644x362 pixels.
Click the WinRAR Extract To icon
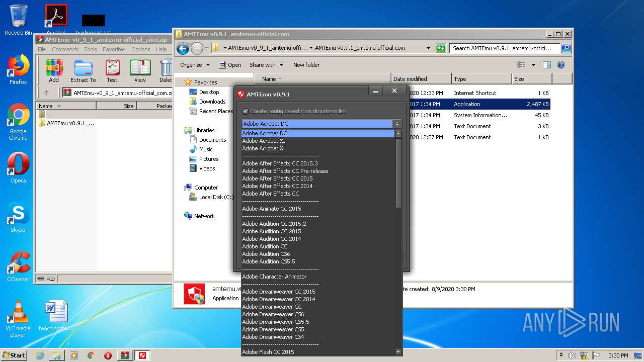(x=83, y=71)
